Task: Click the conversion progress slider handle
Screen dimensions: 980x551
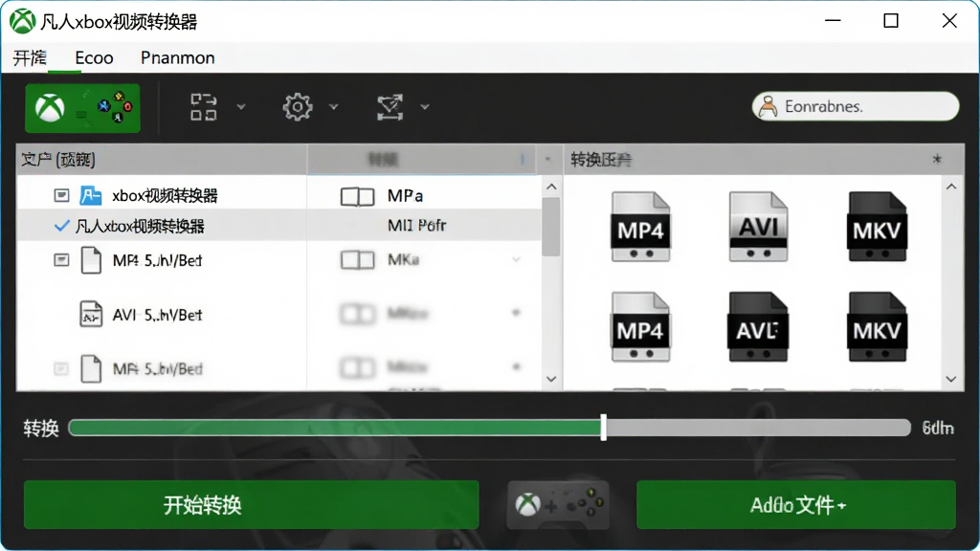Action: coord(603,428)
